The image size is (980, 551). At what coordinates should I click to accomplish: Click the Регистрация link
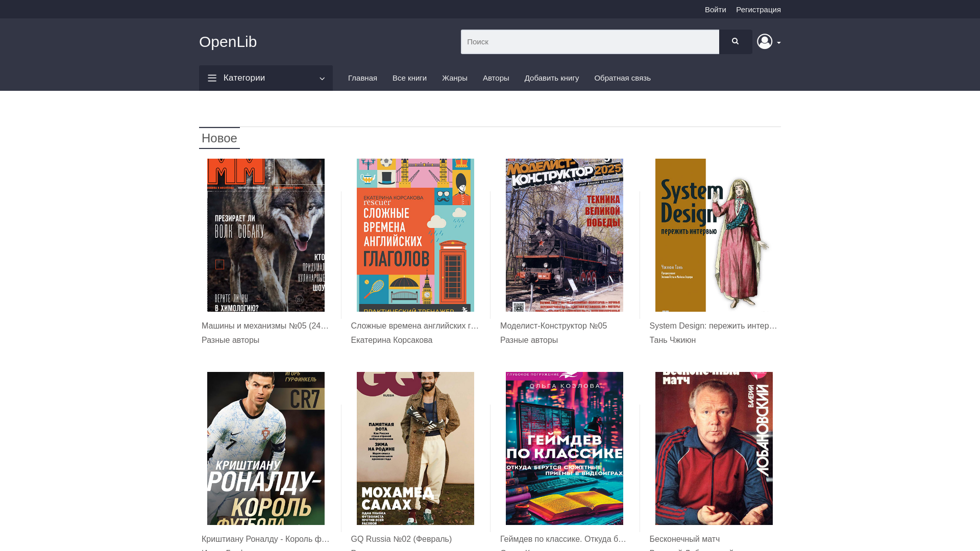[x=758, y=10]
